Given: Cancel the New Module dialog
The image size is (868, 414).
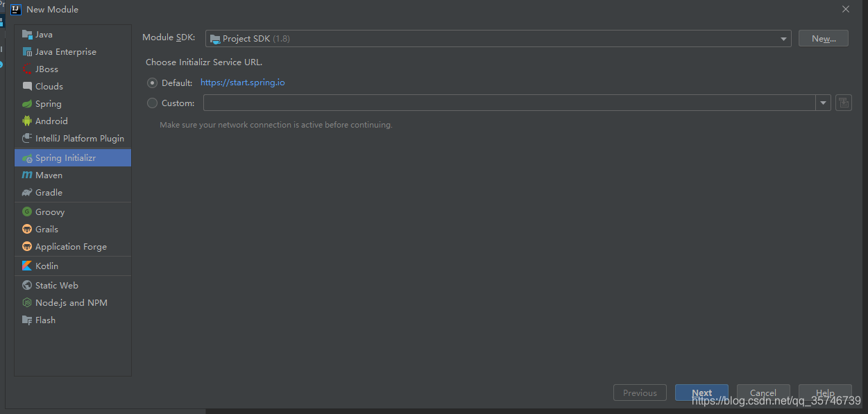Looking at the screenshot, I should click(x=763, y=393).
